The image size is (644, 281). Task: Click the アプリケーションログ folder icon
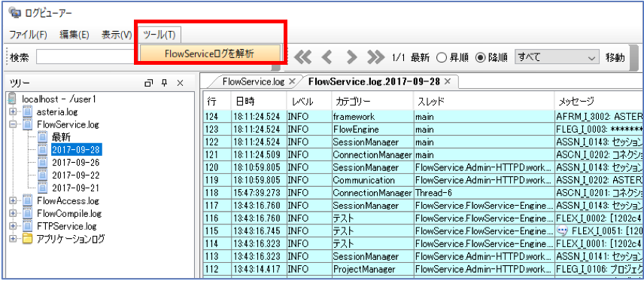tap(27, 239)
